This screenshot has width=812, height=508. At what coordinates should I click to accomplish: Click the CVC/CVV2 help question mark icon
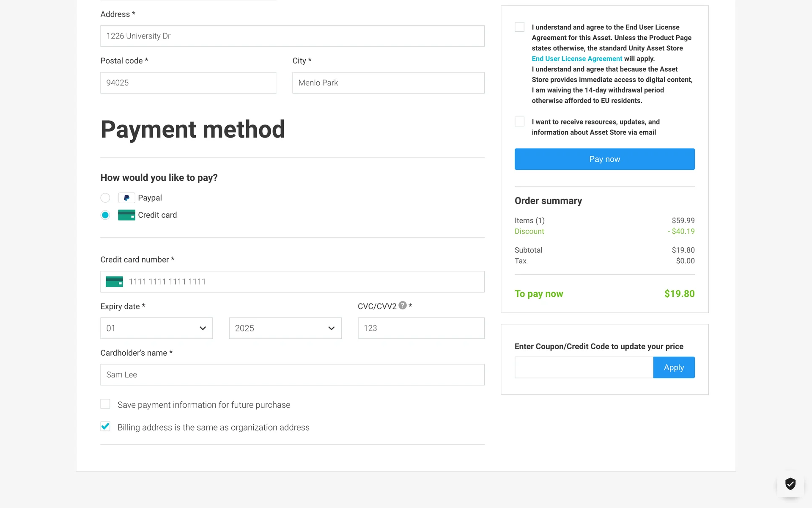[403, 305]
